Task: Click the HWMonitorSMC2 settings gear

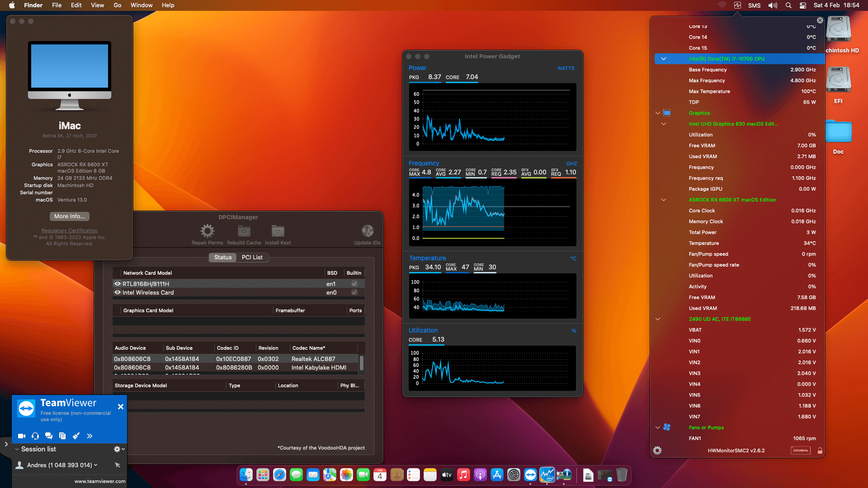Action: [657, 450]
